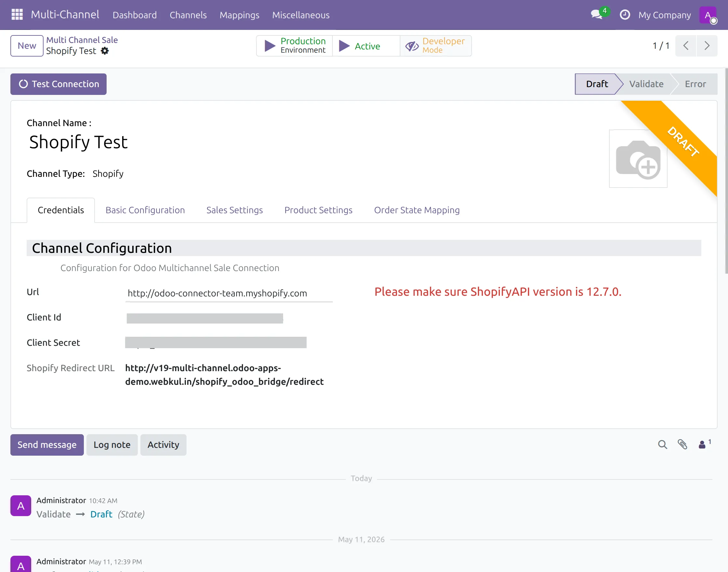Upload channel image via camera placeholder
The width and height of the screenshot is (728, 572).
pos(638,159)
